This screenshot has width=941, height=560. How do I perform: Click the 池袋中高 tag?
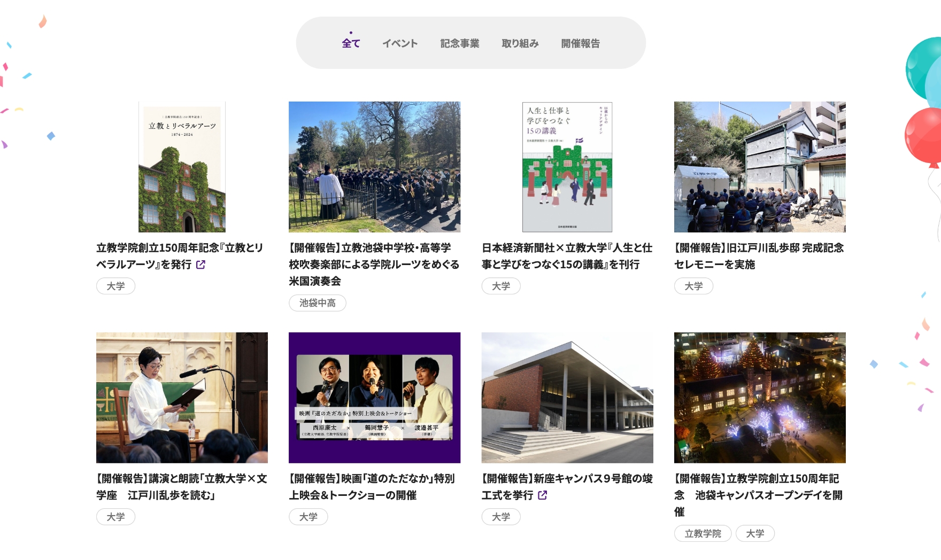(x=317, y=303)
